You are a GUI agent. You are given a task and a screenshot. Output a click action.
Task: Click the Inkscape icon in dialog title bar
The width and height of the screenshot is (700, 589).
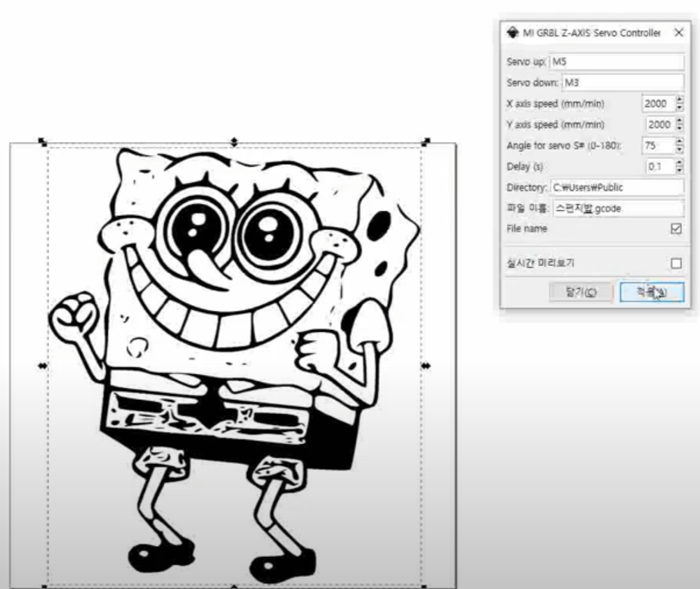pyautogui.click(x=512, y=33)
